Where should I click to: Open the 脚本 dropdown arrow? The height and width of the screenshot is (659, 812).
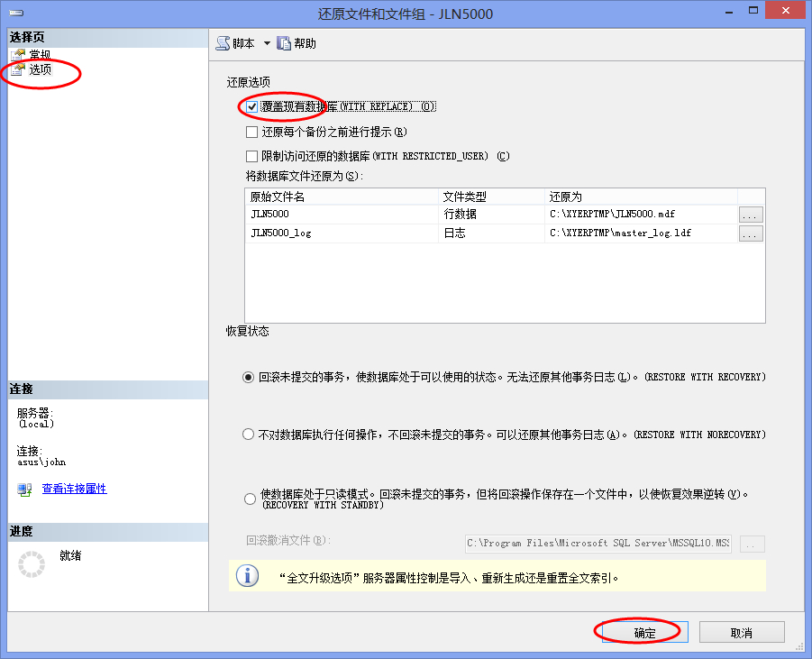pyautogui.click(x=267, y=43)
